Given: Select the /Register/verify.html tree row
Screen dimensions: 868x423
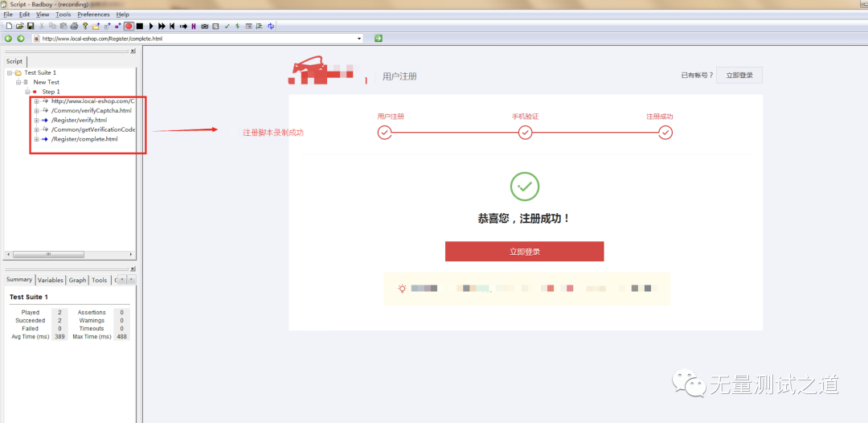Looking at the screenshot, I should pos(79,120).
